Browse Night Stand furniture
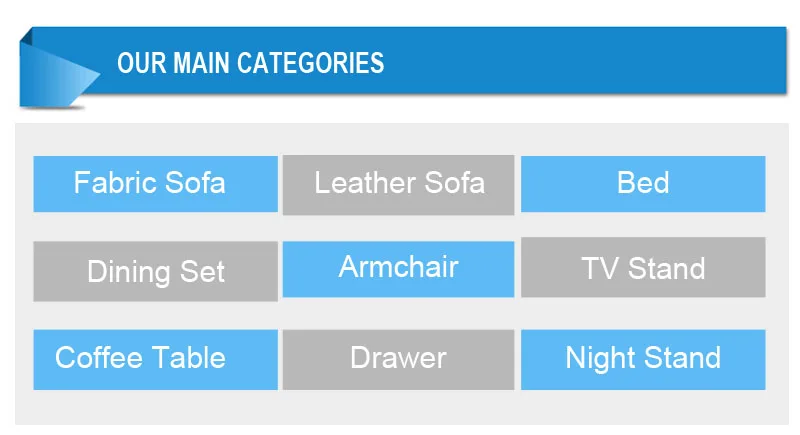 (x=643, y=359)
